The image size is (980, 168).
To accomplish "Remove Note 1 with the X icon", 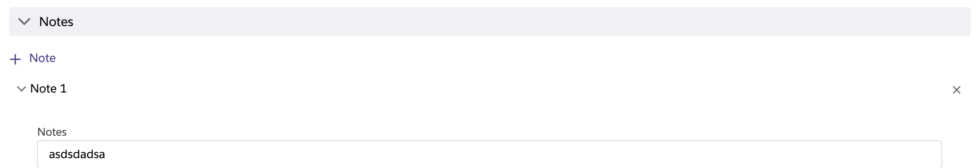I will pyautogui.click(x=957, y=90).
